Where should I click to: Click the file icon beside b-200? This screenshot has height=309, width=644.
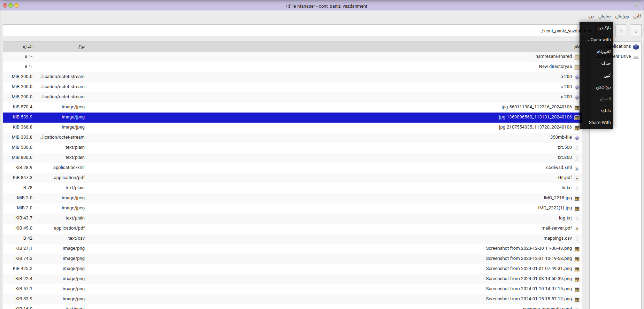tap(577, 77)
